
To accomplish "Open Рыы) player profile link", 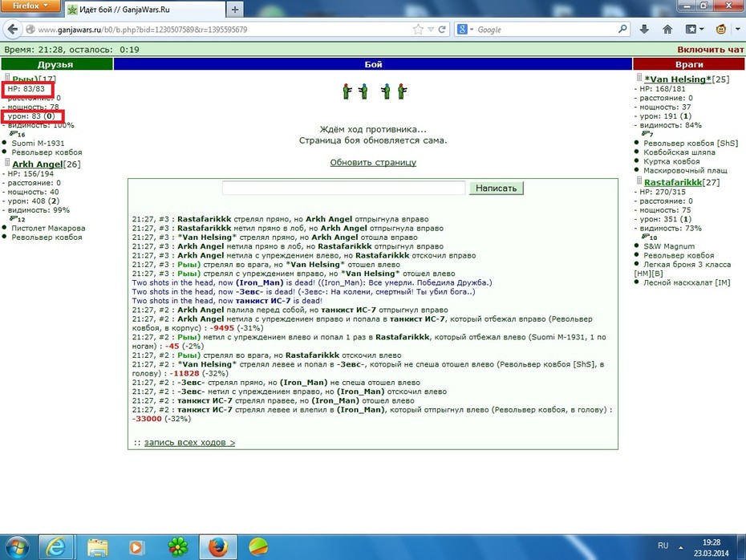I will click(25, 79).
